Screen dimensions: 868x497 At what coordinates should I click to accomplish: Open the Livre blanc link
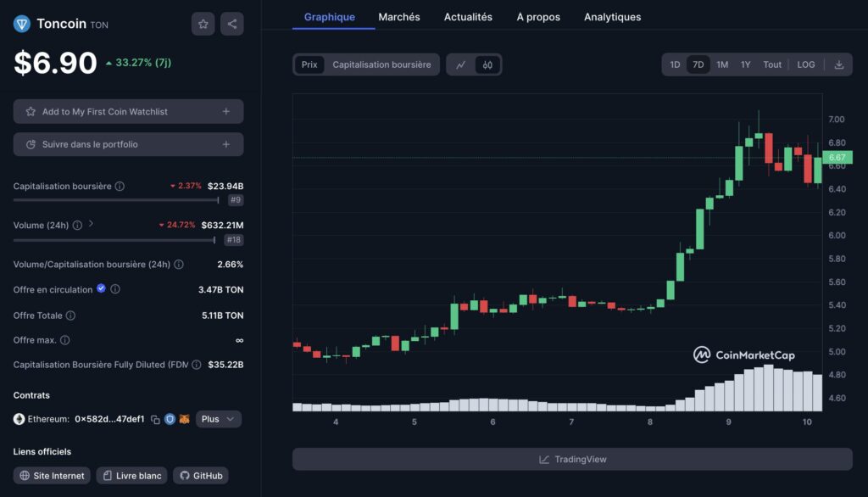[131, 476]
